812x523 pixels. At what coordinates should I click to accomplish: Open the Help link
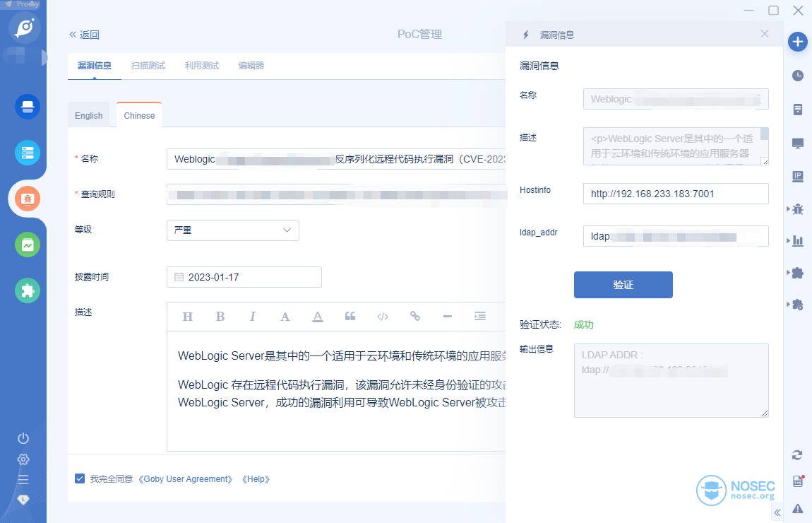click(x=256, y=479)
